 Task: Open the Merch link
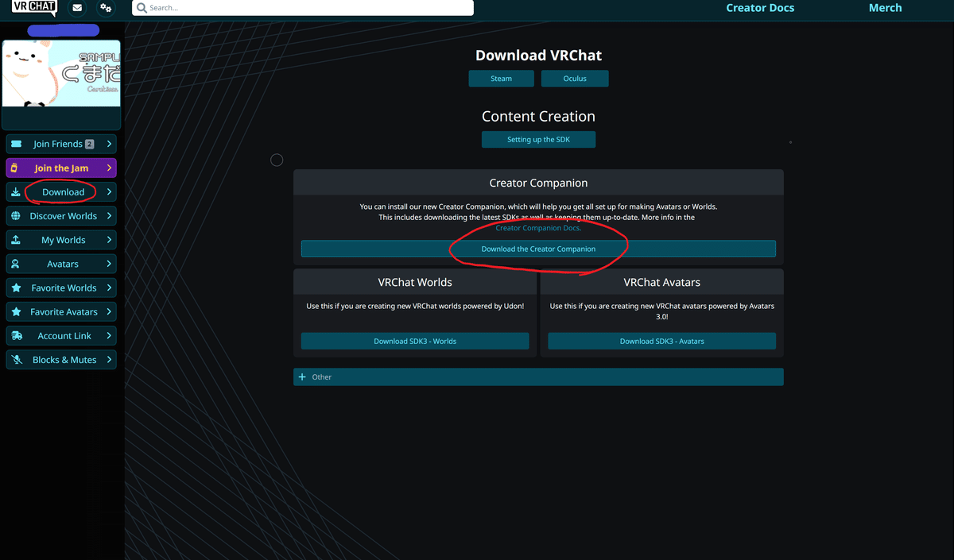[x=885, y=8]
